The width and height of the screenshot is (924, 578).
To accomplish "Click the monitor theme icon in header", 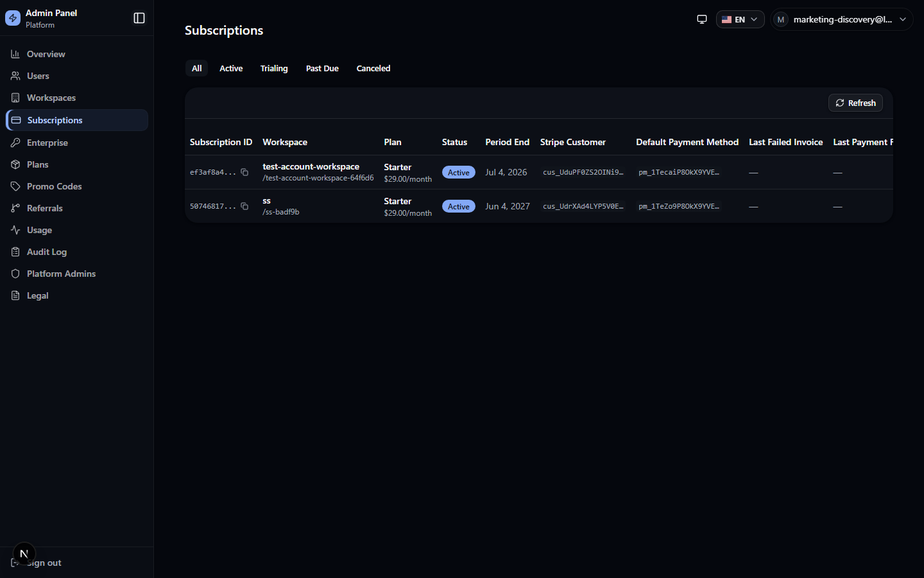I will 702,19.
